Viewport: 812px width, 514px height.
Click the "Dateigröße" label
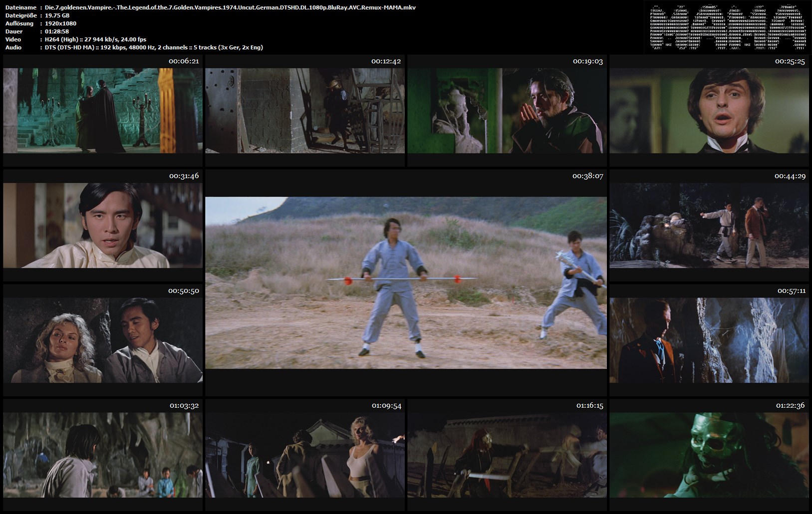(20, 15)
